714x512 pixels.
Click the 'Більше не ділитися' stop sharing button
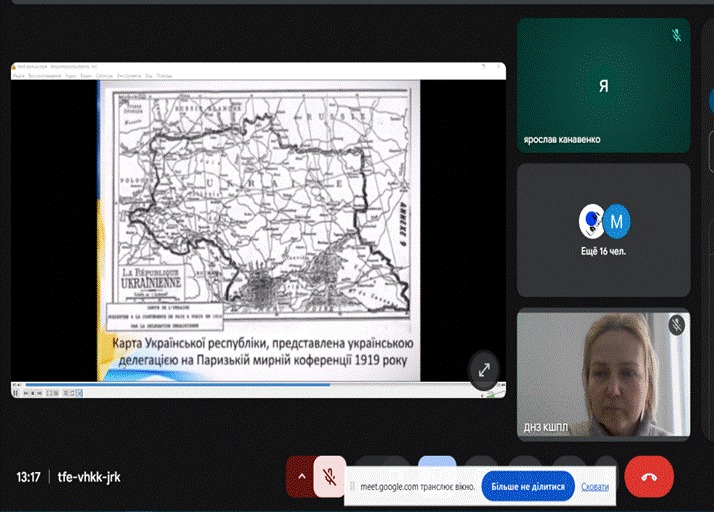tap(527, 487)
